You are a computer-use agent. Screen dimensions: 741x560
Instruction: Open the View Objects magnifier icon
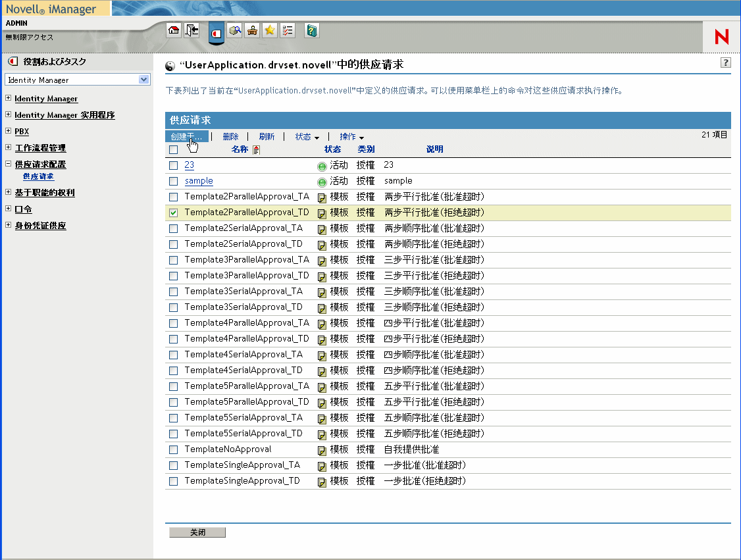[x=234, y=30]
